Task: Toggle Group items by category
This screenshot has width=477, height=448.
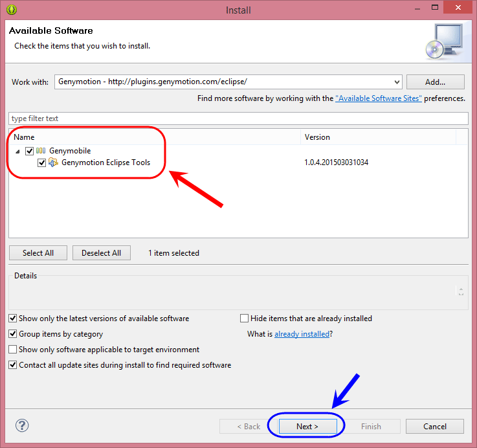Action: (x=12, y=334)
